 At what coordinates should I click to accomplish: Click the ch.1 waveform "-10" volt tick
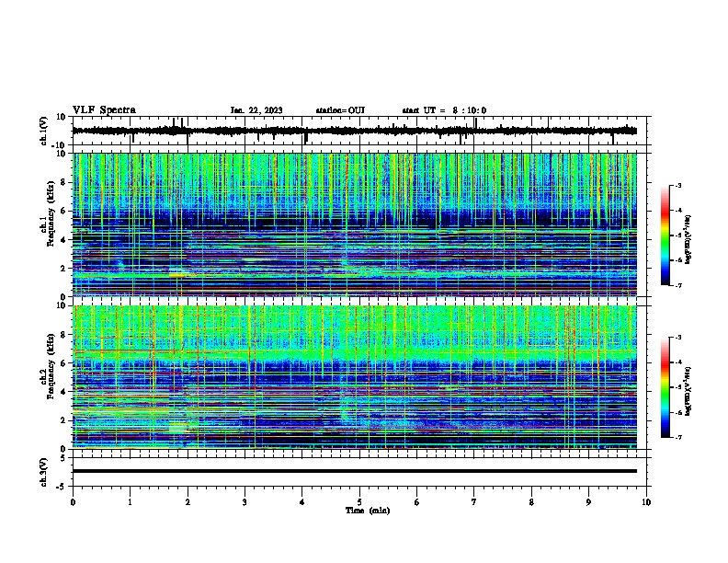pyautogui.click(x=60, y=144)
